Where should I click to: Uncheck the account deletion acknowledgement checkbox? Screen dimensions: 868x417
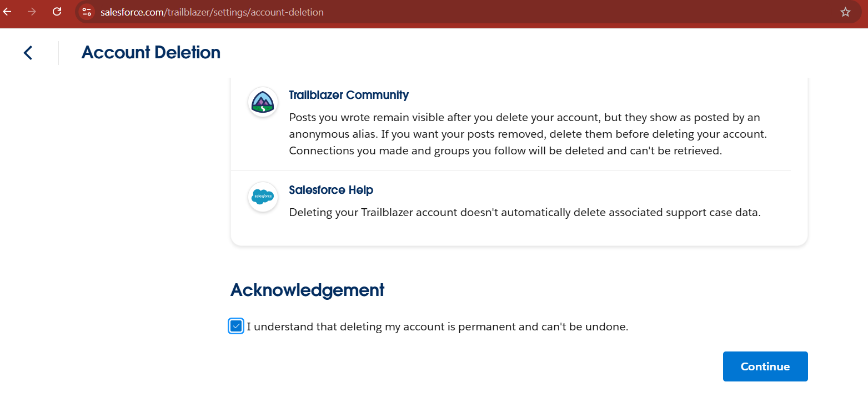click(235, 326)
